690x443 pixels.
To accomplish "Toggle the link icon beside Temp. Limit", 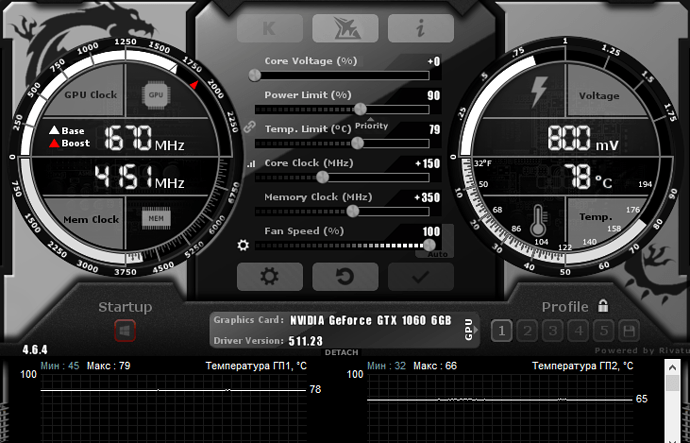I will pos(250,128).
